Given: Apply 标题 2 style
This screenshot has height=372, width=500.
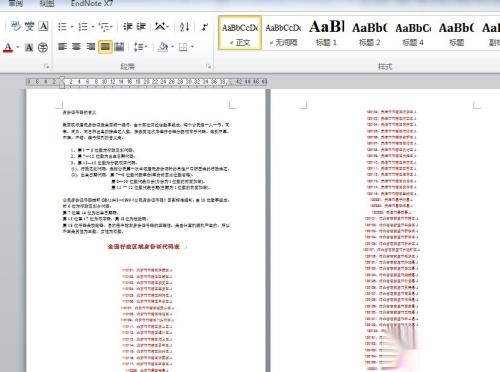Looking at the screenshot, I should 370,33.
